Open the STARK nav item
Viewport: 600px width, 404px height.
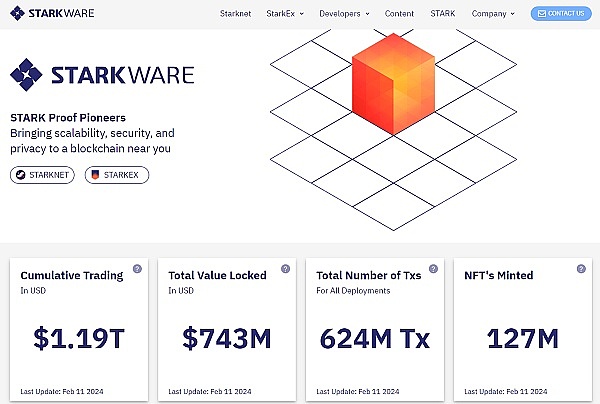point(442,14)
